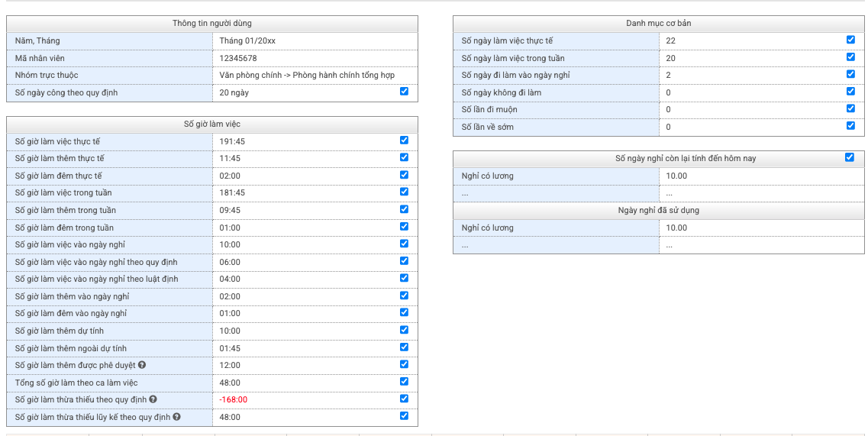Uncheck the Số ngày làm việc thực tế checkbox

tap(850, 39)
